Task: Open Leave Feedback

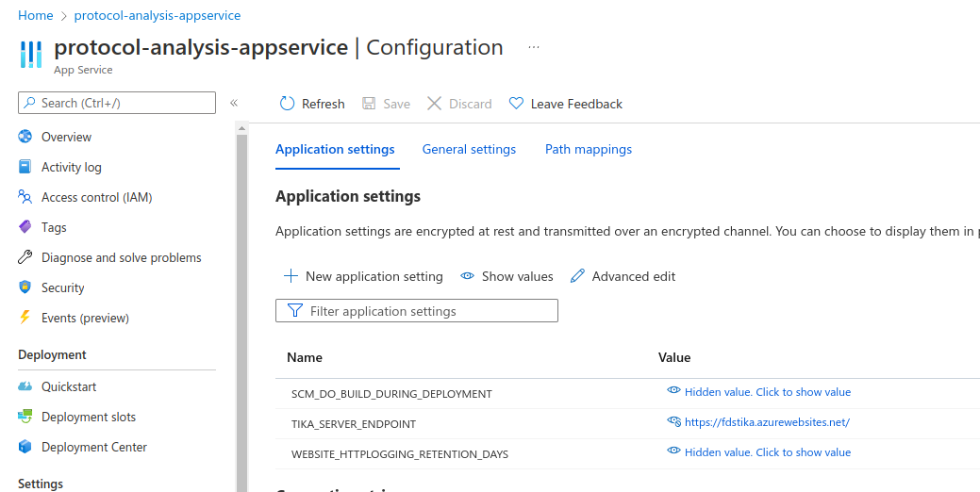Action: click(566, 104)
